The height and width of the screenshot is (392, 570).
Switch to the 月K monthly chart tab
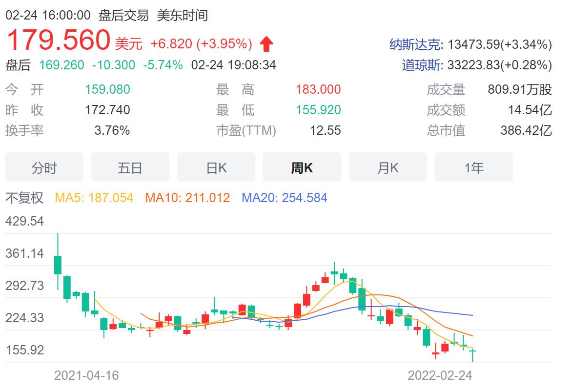[x=388, y=167]
